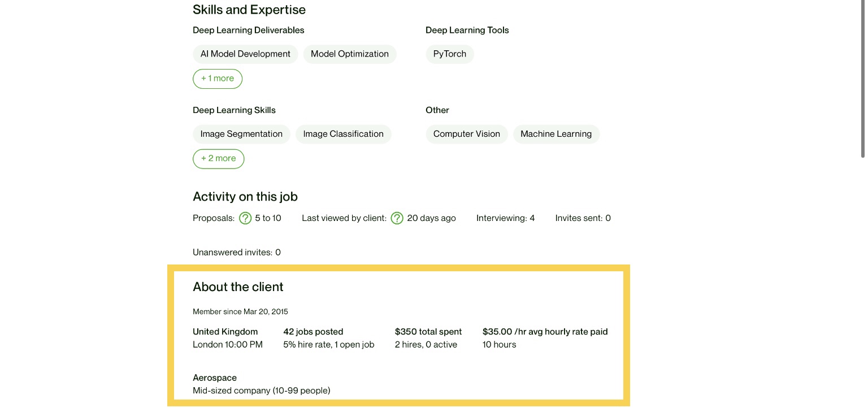Click the 'Skills and Expertise' heading
868x412 pixels.
(249, 10)
